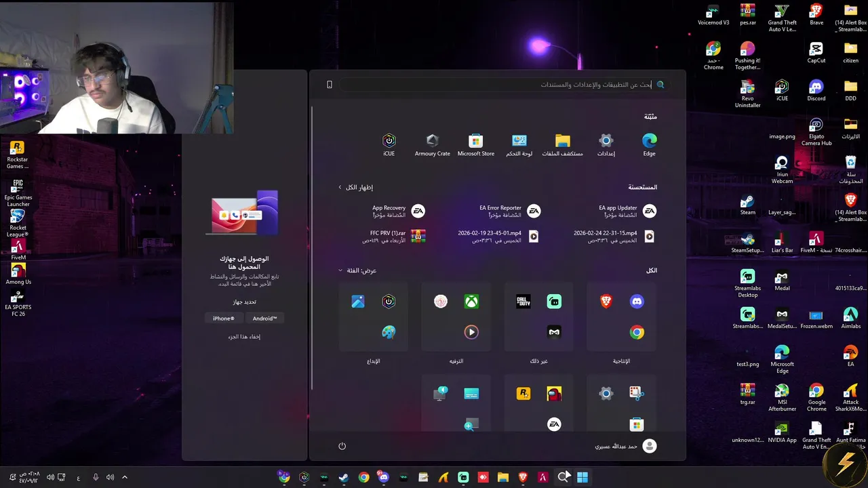Open Discord in productivity folder (الإنتاجية)
The width and height of the screenshot is (868, 488).
pos(637,302)
